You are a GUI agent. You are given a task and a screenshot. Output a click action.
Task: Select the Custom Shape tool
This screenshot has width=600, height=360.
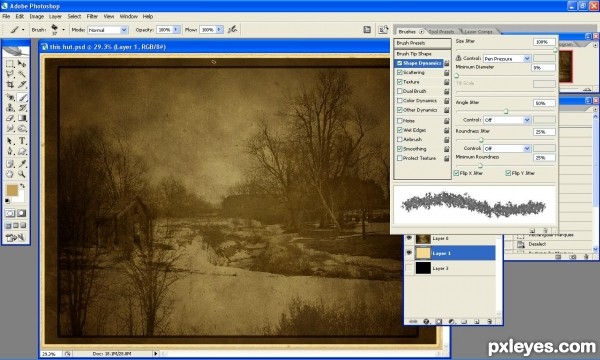coord(22,151)
